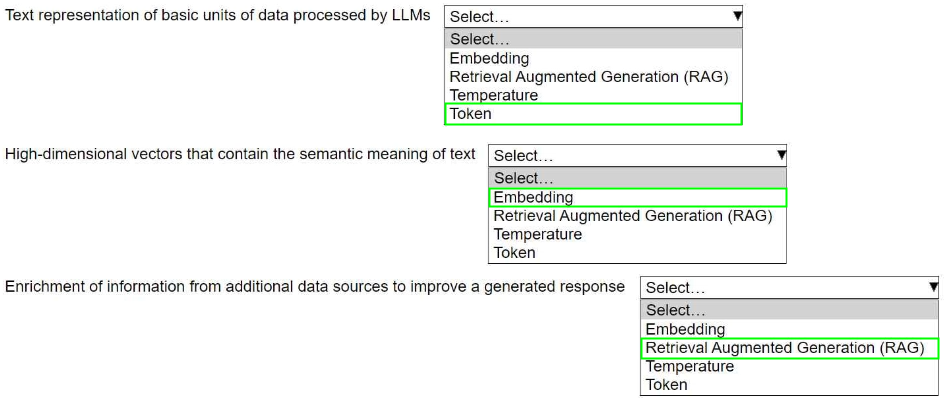
Task: Click the 'Text representation of basic units' statement text
Action: (218, 16)
